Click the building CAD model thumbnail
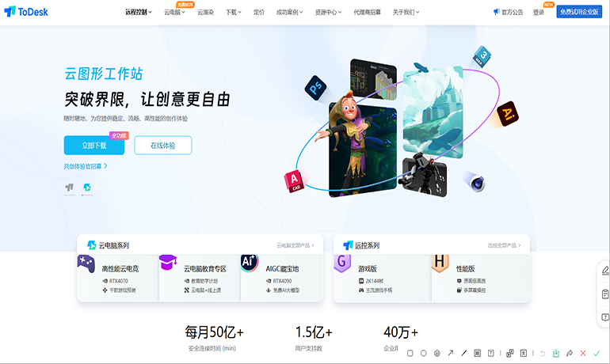610x364 pixels. pos(373,79)
